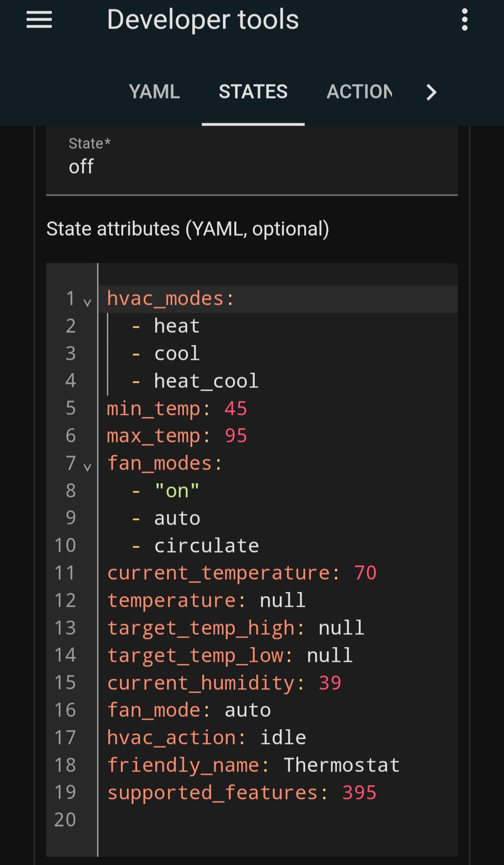The image size is (504, 865).
Task: Click the max_temp value 95
Action: 236,436
